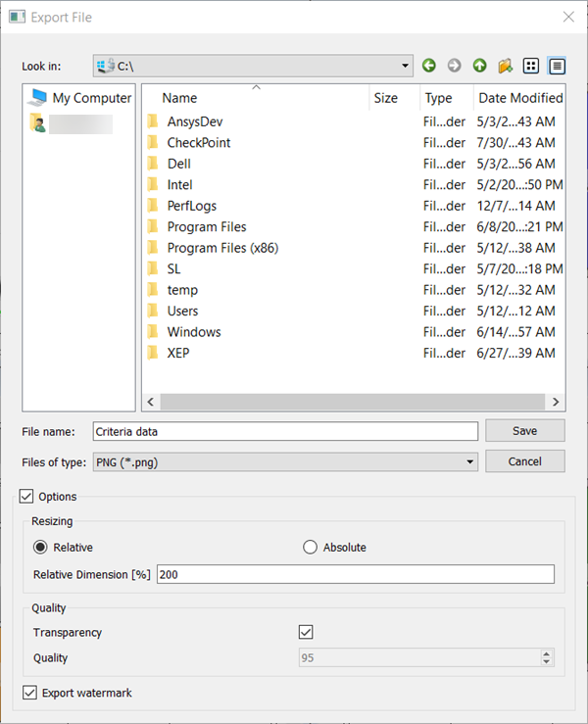Click the Intel date 5/2/20...:50 PM
The height and width of the screenshot is (724, 588).
(519, 185)
